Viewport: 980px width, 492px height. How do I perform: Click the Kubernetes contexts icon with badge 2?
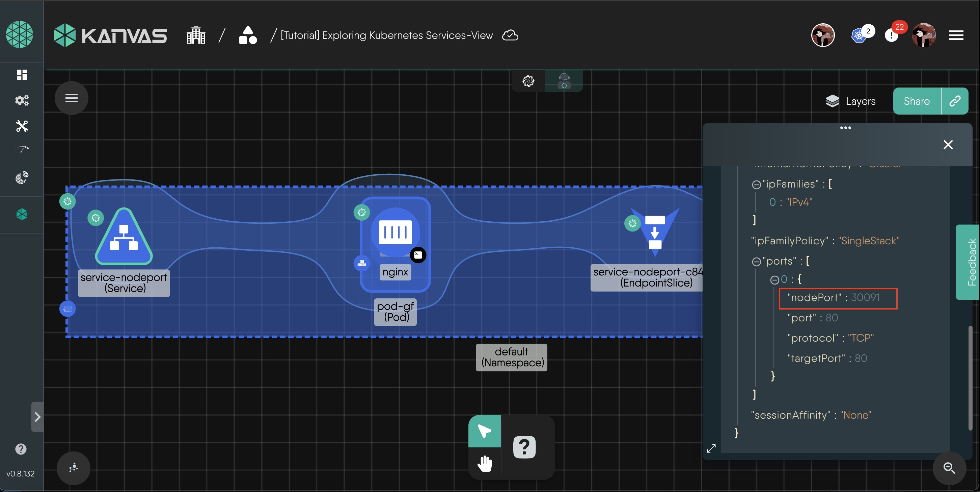(x=859, y=35)
